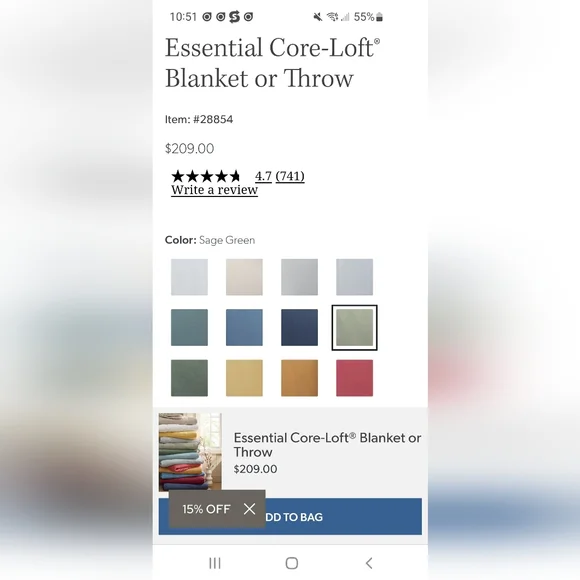View the (741) reviews count

[290, 176]
